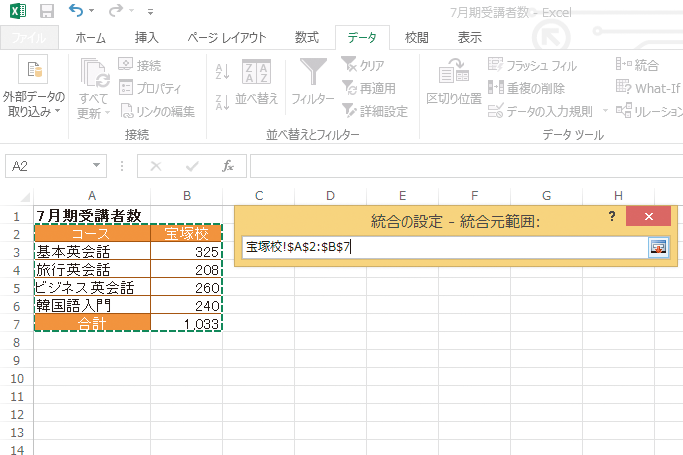Switch to the 校閲 tab
This screenshot has height=455, width=683.
[x=416, y=38]
